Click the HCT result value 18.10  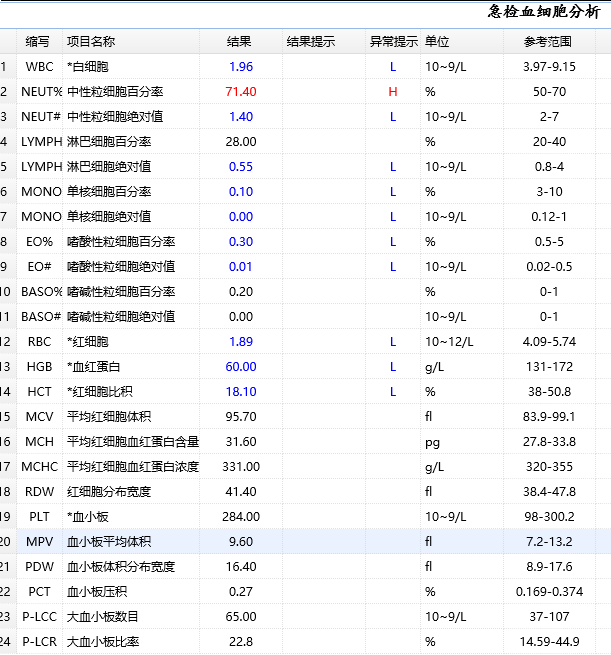pyautogui.click(x=241, y=392)
